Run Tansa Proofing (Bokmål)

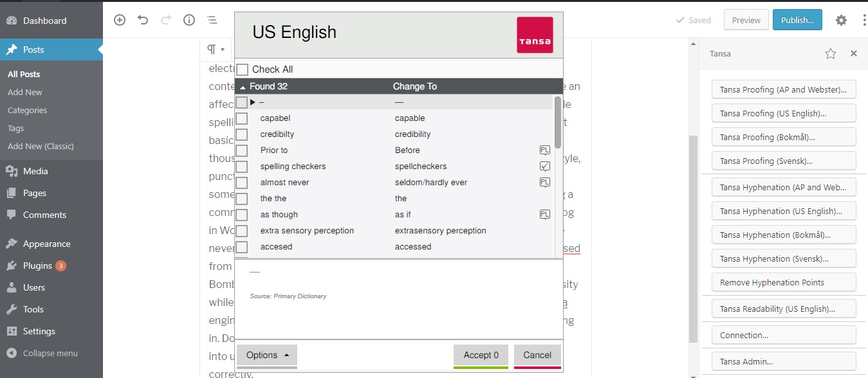[784, 137]
